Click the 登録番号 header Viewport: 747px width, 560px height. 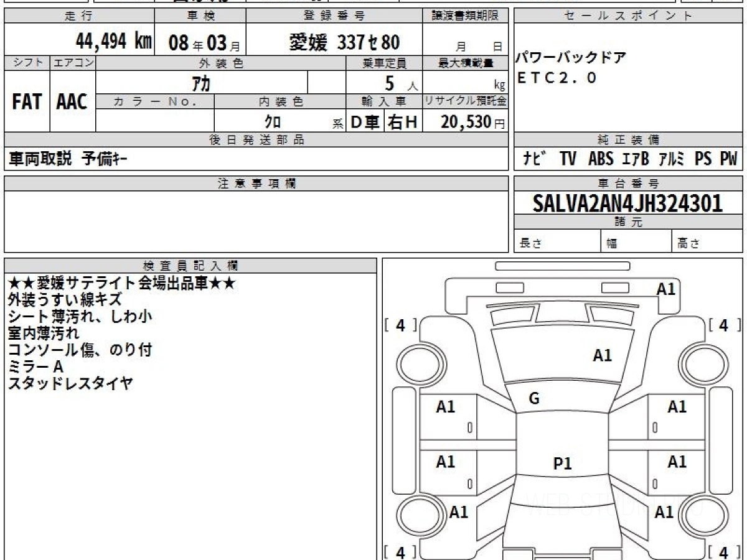pyautogui.click(x=334, y=16)
